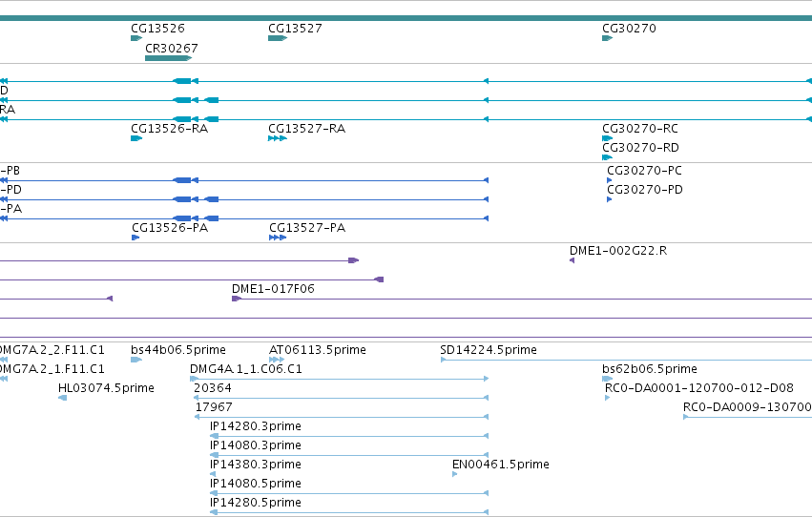Select the DMG4A.1_1.C06.C1 label
This screenshot has height=517, width=812.
(246, 369)
